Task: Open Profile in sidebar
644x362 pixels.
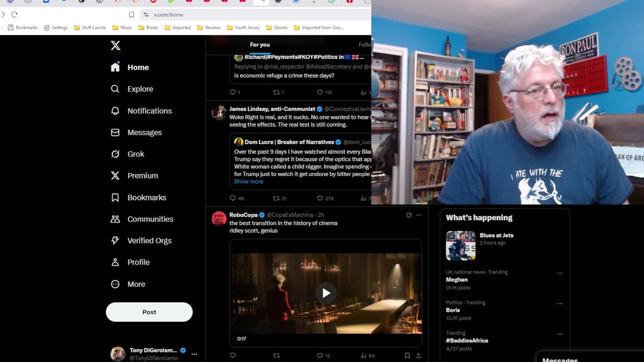Action: [x=130, y=262]
